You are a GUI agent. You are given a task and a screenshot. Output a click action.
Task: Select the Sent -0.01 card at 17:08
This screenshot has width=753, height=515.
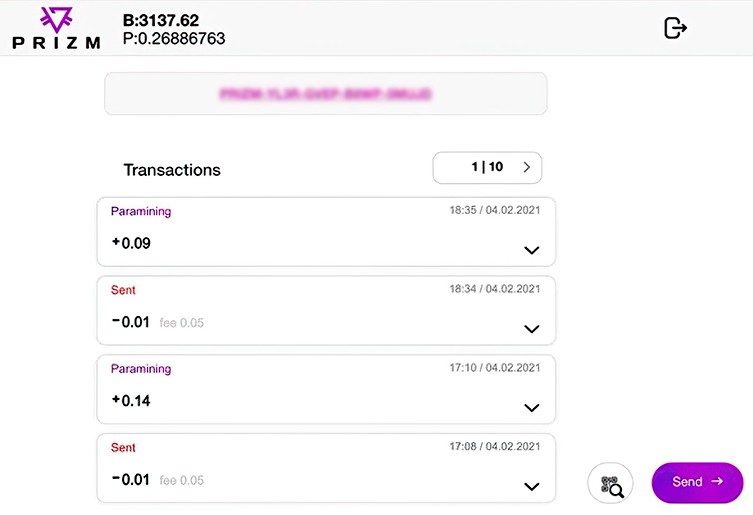point(326,468)
